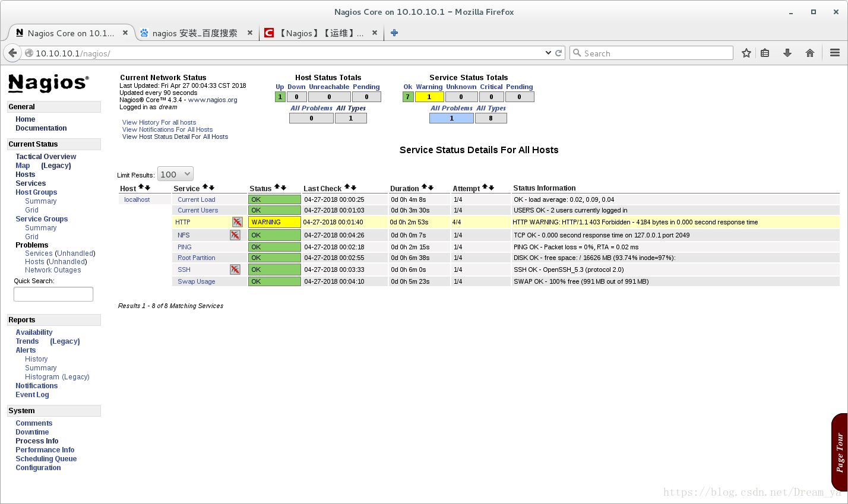The height and width of the screenshot is (504, 848).
Task: Bookmark this page with star icon
Action: click(746, 53)
